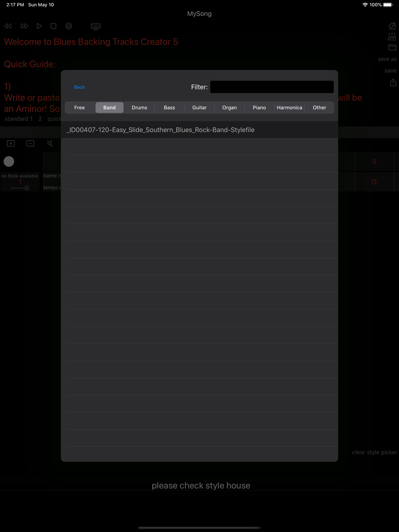Go Back from the style picker
The height and width of the screenshot is (532, 399).
pos(79,87)
